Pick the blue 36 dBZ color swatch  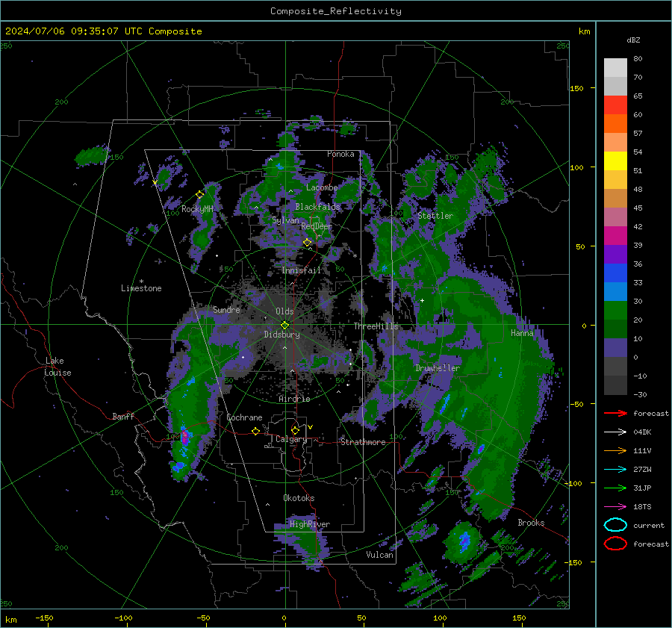pyautogui.click(x=615, y=273)
